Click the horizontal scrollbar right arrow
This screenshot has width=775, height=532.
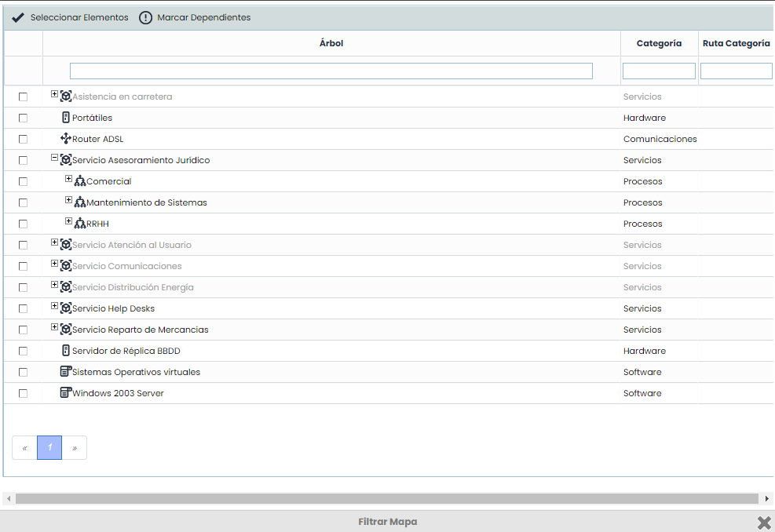click(766, 498)
